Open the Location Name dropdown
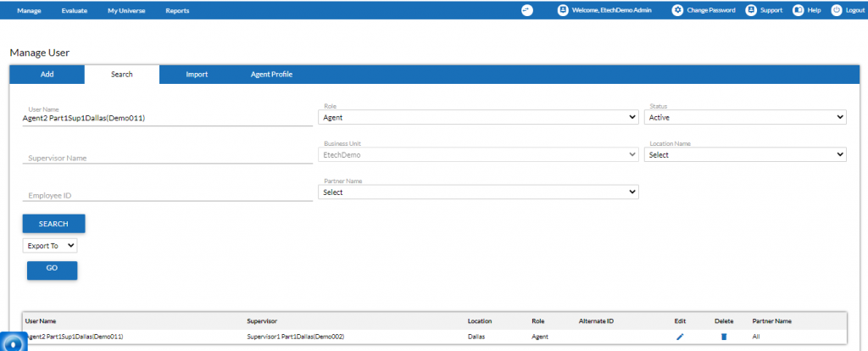868x351 pixels. click(x=745, y=155)
